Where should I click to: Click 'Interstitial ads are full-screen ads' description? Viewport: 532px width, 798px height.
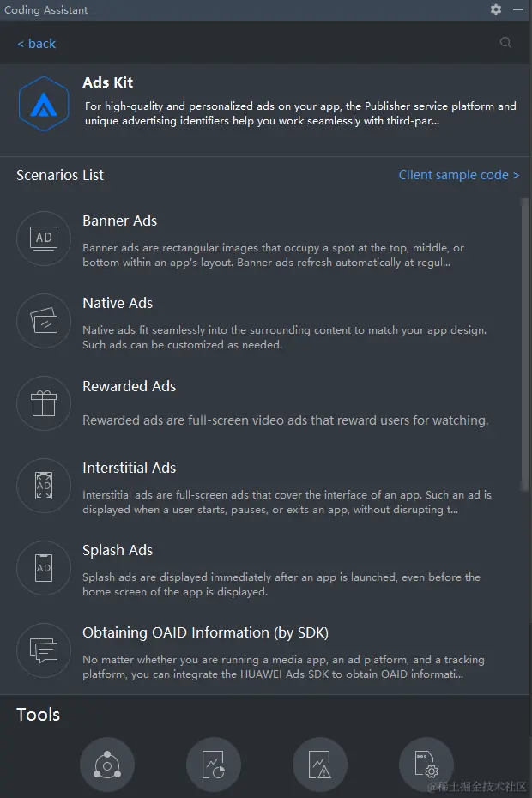pos(287,502)
